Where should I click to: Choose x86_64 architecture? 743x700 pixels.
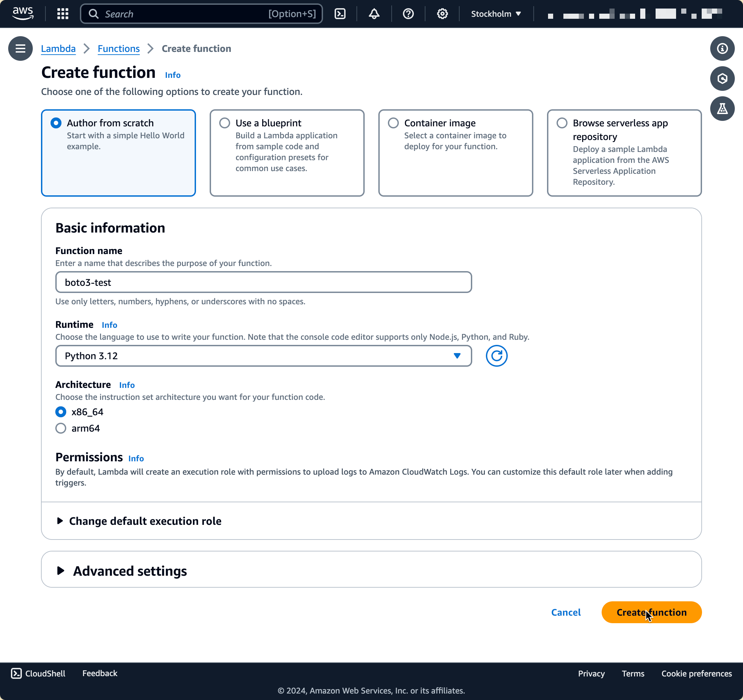coord(60,412)
